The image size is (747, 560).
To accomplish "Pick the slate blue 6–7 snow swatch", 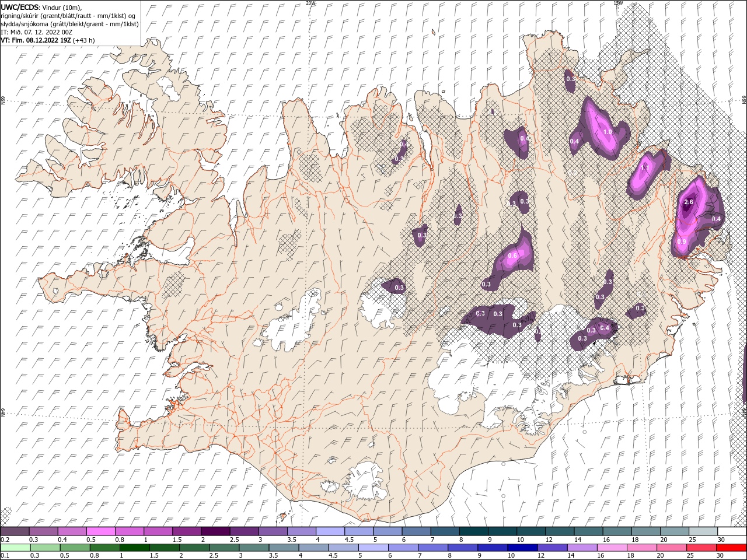I will pyautogui.click(x=417, y=531).
